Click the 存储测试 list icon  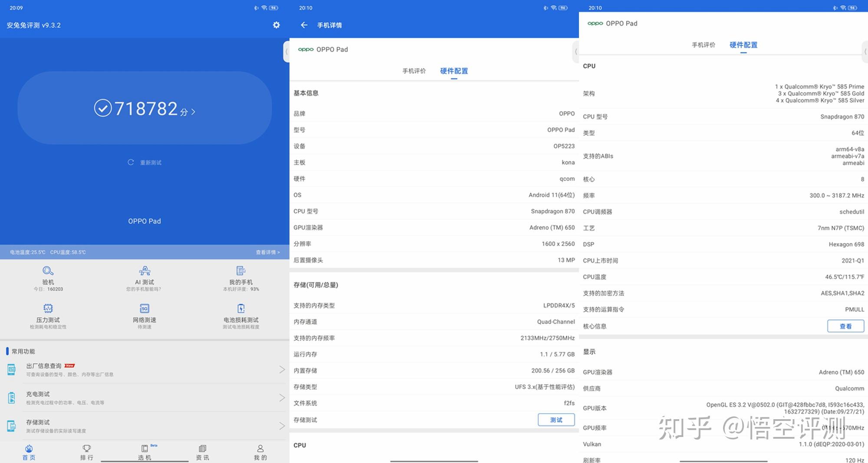12,426
